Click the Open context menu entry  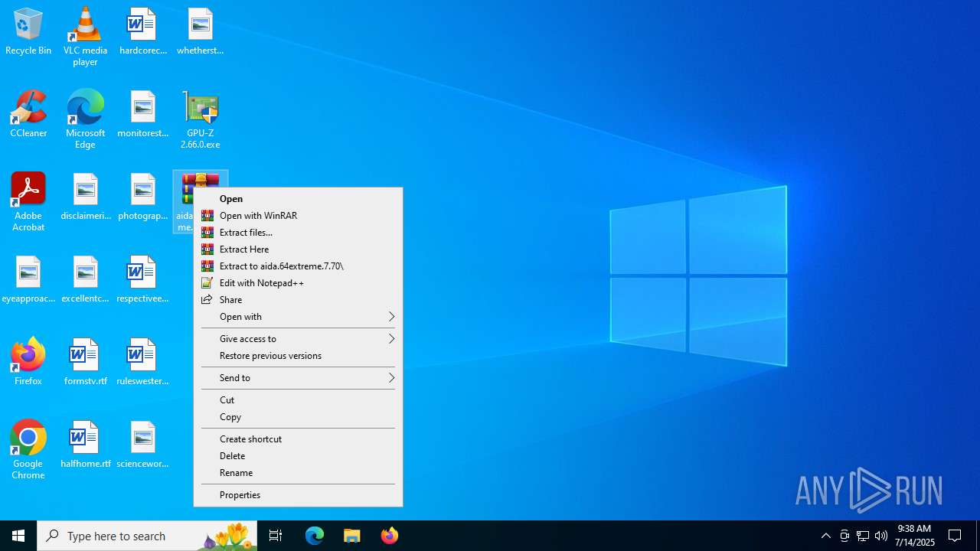[x=298, y=199]
